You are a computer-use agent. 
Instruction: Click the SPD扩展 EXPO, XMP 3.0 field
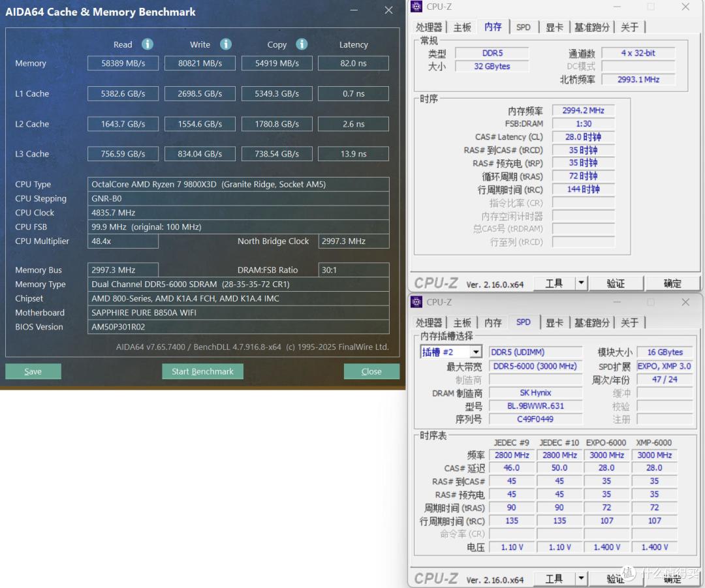point(665,366)
